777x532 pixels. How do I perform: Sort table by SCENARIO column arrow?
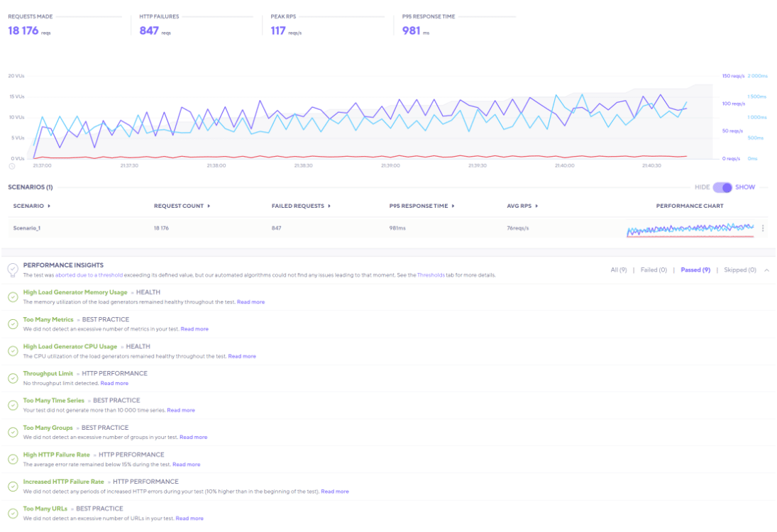coord(49,206)
